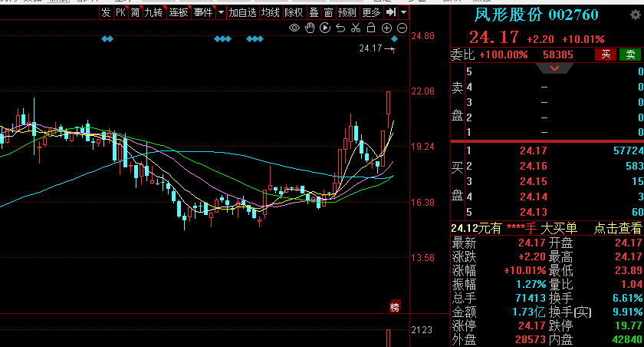Viewport: 644px width, 347px height.
Task: Click the 22.06 price axis label
Action: tap(422, 91)
